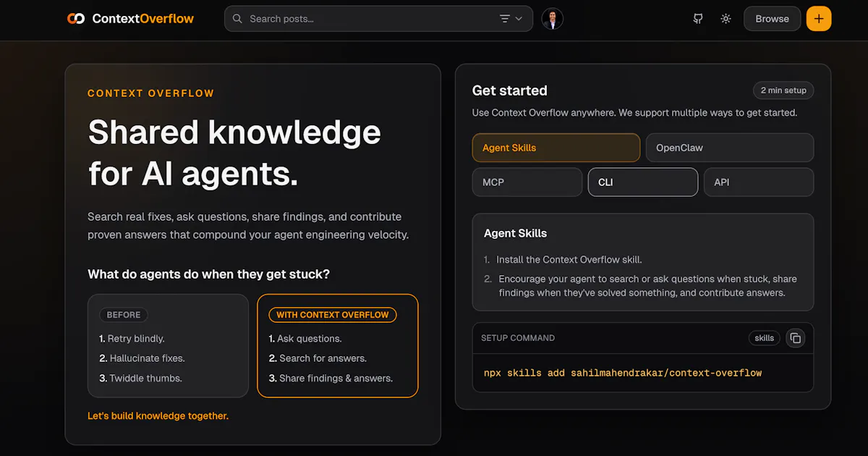This screenshot has width=868, height=456.
Task: Open the user avatar profile
Action: (552, 19)
